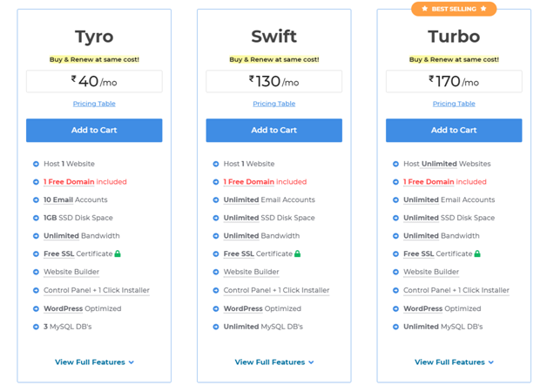Add the Tyro plan to cart

point(94,130)
